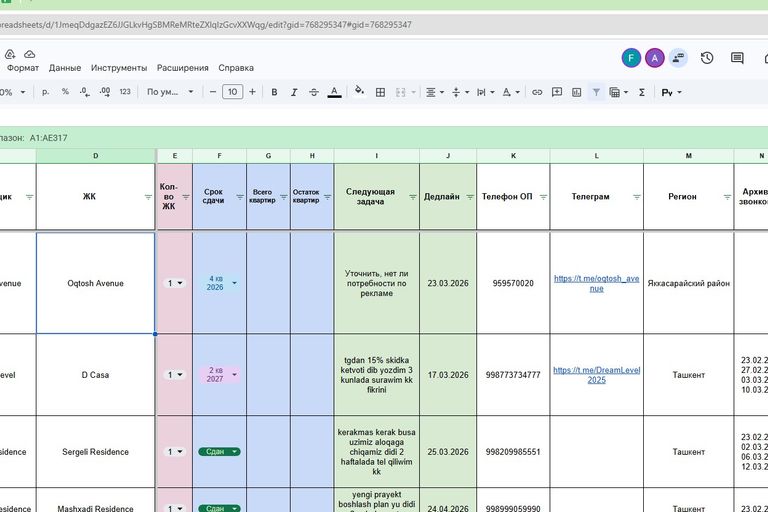The height and width of the screenshot is (512, 768).
Task: Open the text color picker
Action: coord(335,92)
